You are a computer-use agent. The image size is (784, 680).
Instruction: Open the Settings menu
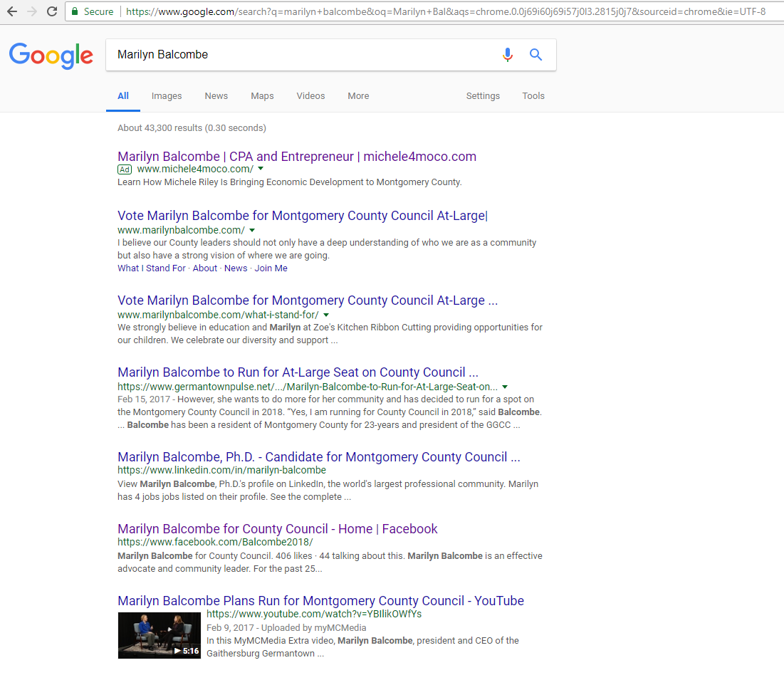click(x=483, y=96)
